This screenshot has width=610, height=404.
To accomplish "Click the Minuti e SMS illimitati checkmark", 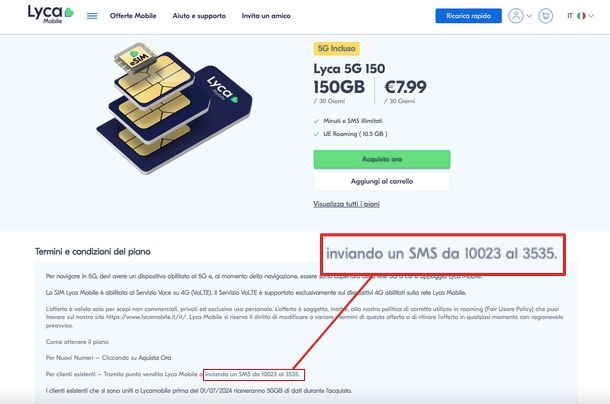I will pos(317,121).
